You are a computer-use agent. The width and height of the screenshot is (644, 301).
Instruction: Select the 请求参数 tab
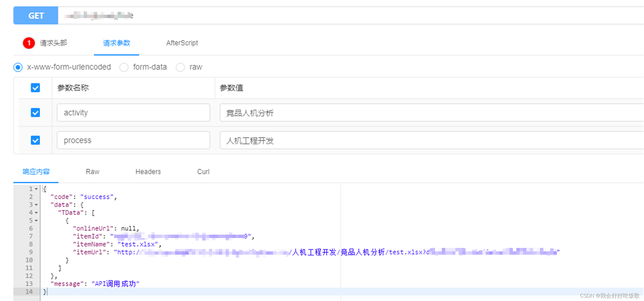pos(116,43)
